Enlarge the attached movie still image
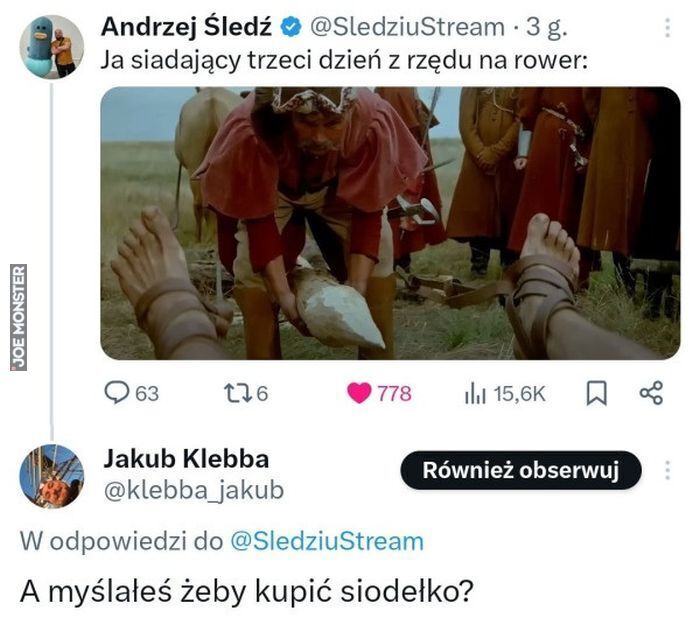This screenshot has width=700, height=625. [x=390, y=223]
